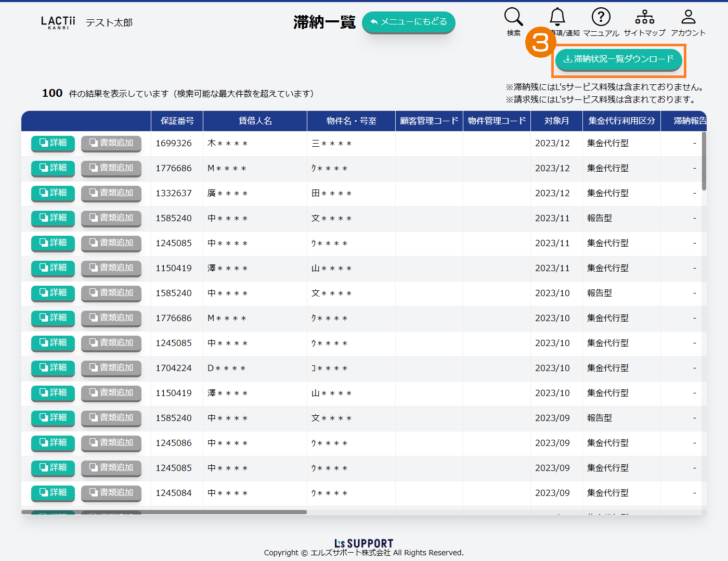Click 書類追加 for guarantee number 1776686 dated 2023/12
728x561 pixels.
pos(111,168)
